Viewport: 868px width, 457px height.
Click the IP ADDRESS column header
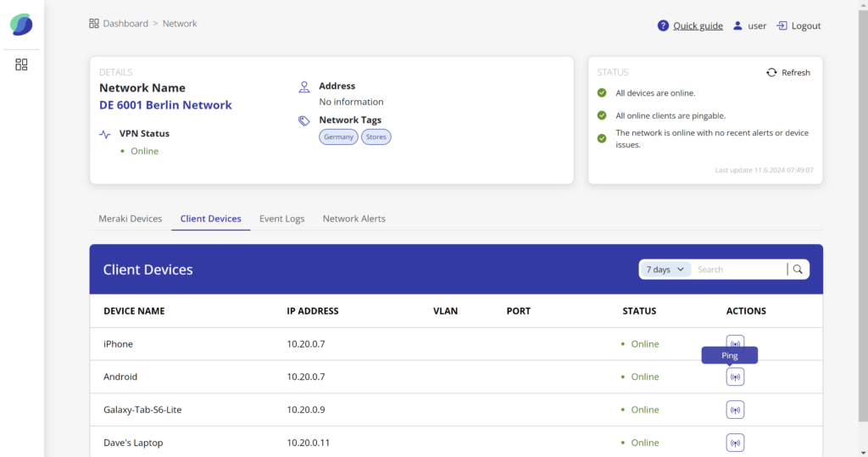[x=313, y=311]
